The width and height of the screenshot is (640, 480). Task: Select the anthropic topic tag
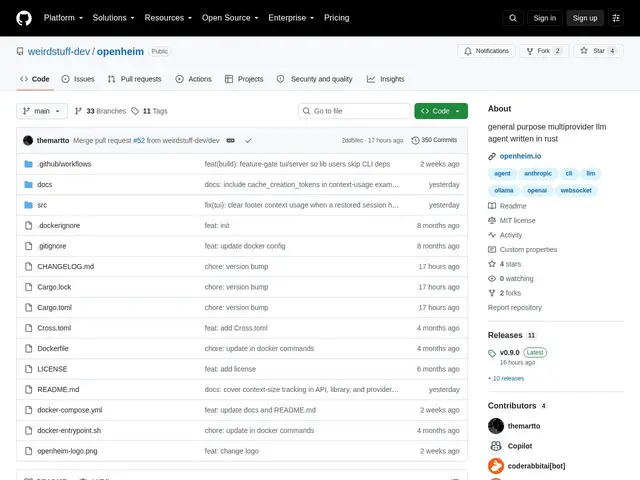coord(538,173)
